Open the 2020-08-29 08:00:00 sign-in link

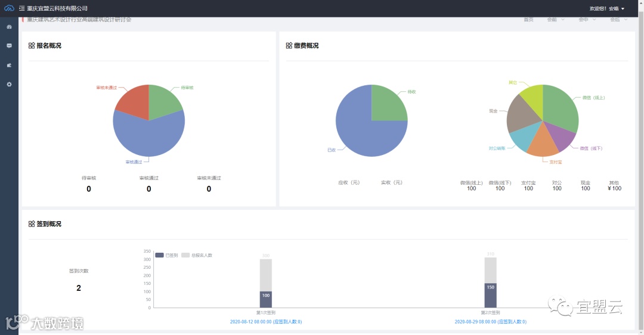(490, 322)
